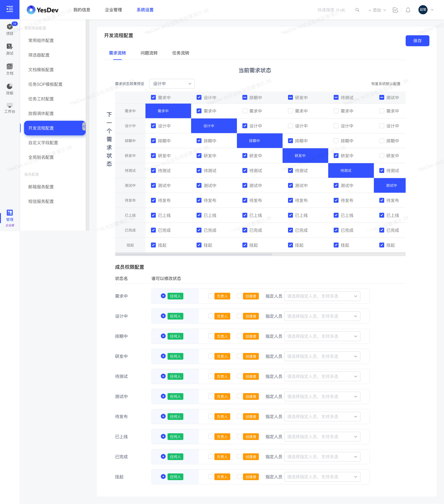This screenshot has height=504, width=444.
Task: Toggle the hamburger menu collapse icon
Action: 10,9
